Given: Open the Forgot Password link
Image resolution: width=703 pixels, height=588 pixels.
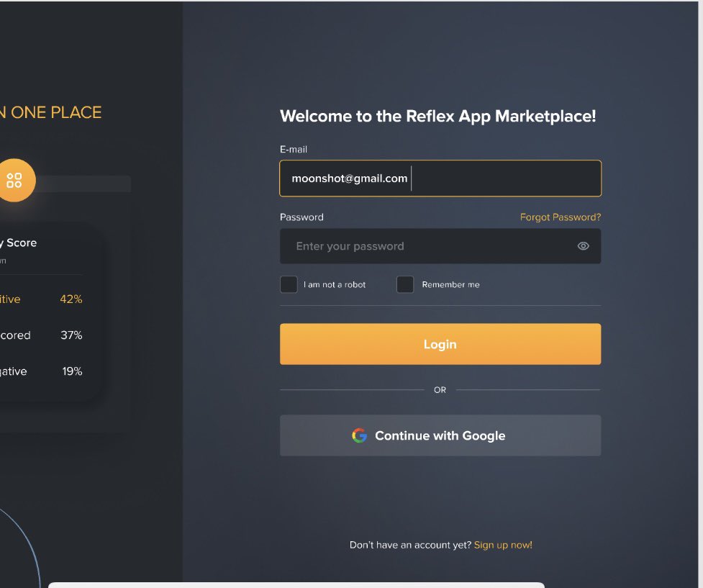Looking at the screenshot, I should point(560,217).
